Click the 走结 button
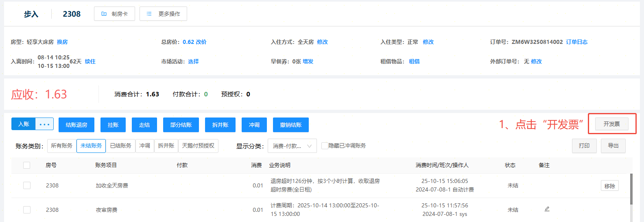 pos(144,125)
